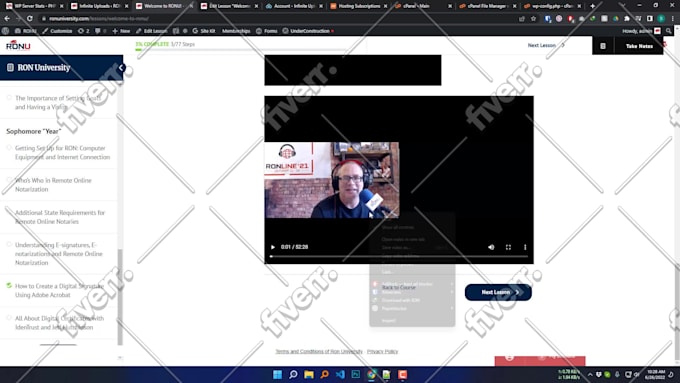The image size is (680, 383).
Task: Click the share page icon in address bar
Action: pos(522,19)
